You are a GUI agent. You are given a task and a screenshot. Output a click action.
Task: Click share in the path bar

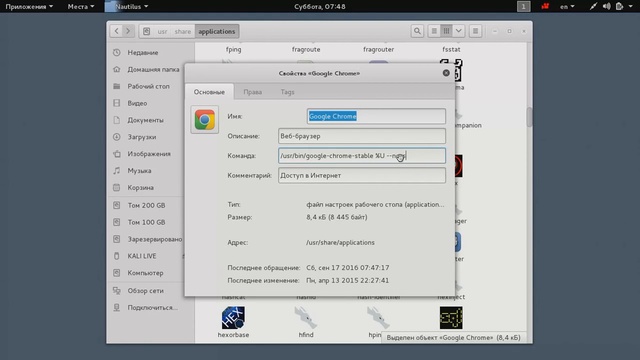point(182,31)
